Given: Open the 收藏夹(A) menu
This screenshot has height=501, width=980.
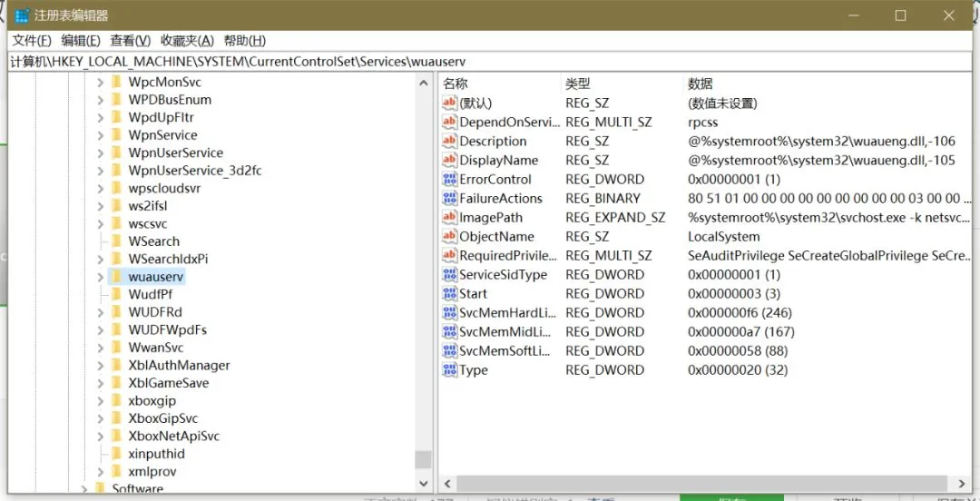Looking at the screenshot, I should click(x=188, y=41).
